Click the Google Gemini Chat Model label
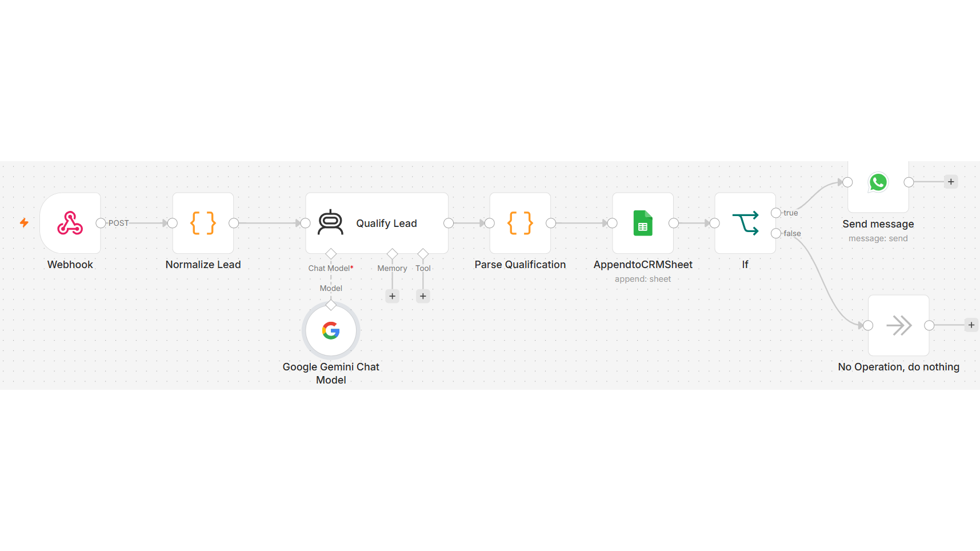 click(331, 373)
